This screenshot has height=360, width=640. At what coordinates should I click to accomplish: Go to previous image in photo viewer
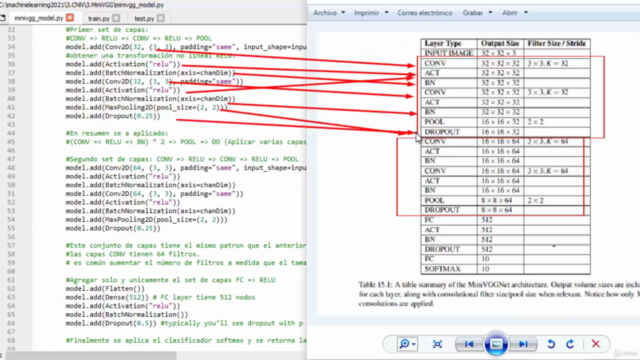(469, 344)
